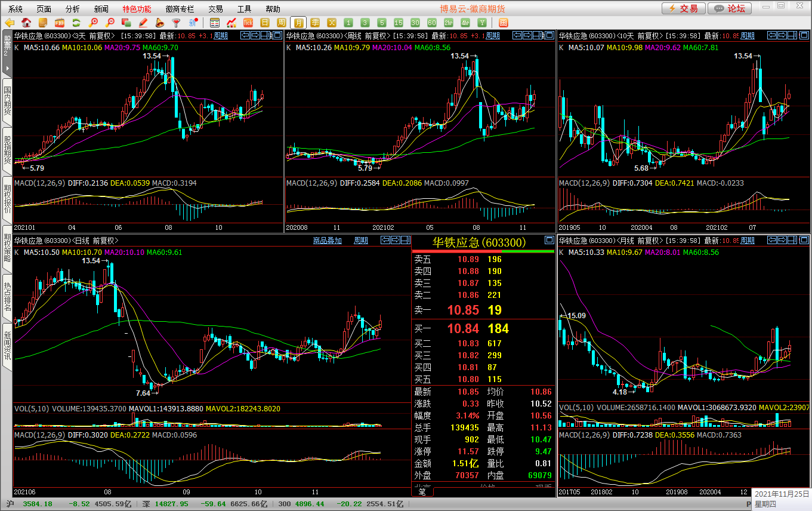Click the 交易 button at top right
Viewport: 812px width, 511px height.
pos(683,8)
